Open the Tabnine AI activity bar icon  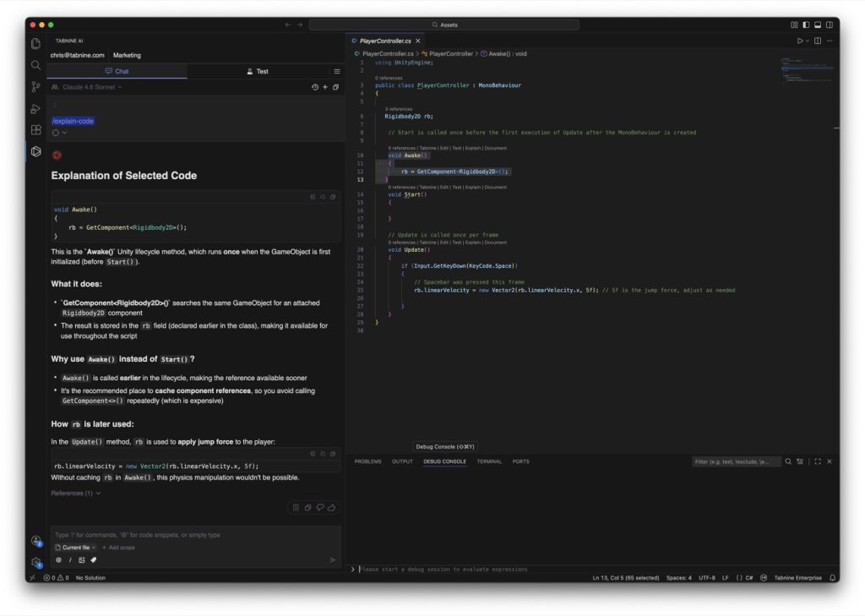35,151
